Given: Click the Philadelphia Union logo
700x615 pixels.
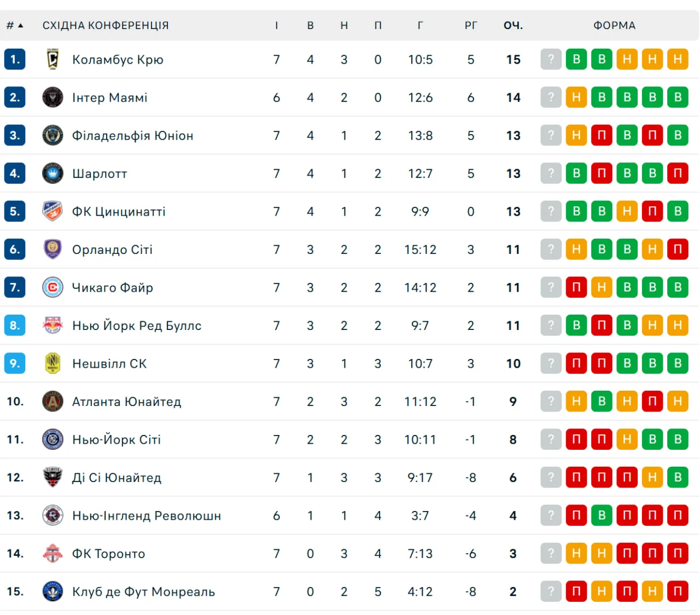Looking at the screenshot, I should tap(52, 135).
